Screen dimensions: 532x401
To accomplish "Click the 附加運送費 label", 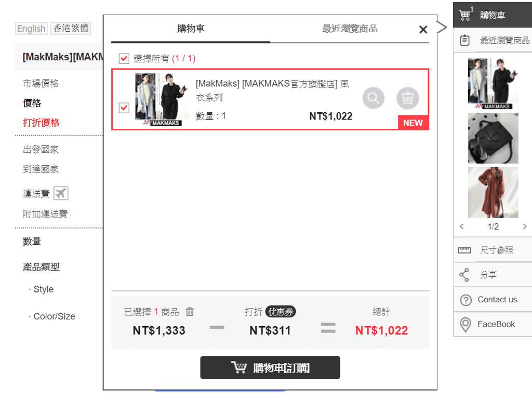I will 45,213.
